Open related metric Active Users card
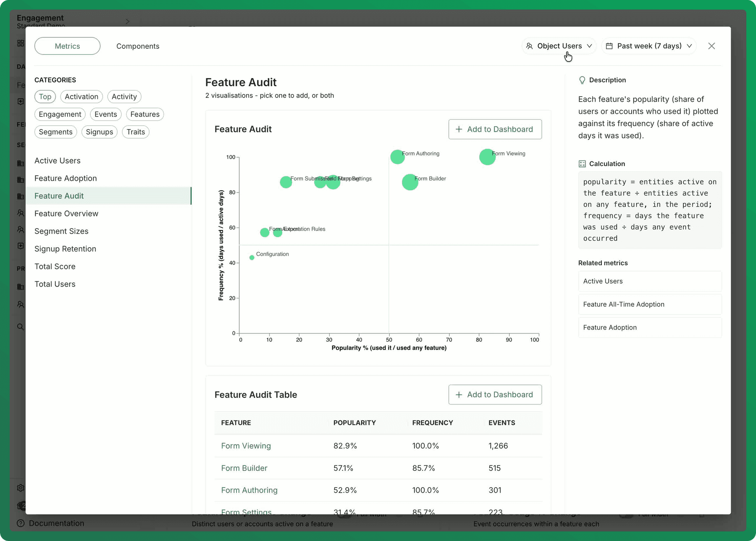This screenshot has height=541, width=756. pos(650,281)
